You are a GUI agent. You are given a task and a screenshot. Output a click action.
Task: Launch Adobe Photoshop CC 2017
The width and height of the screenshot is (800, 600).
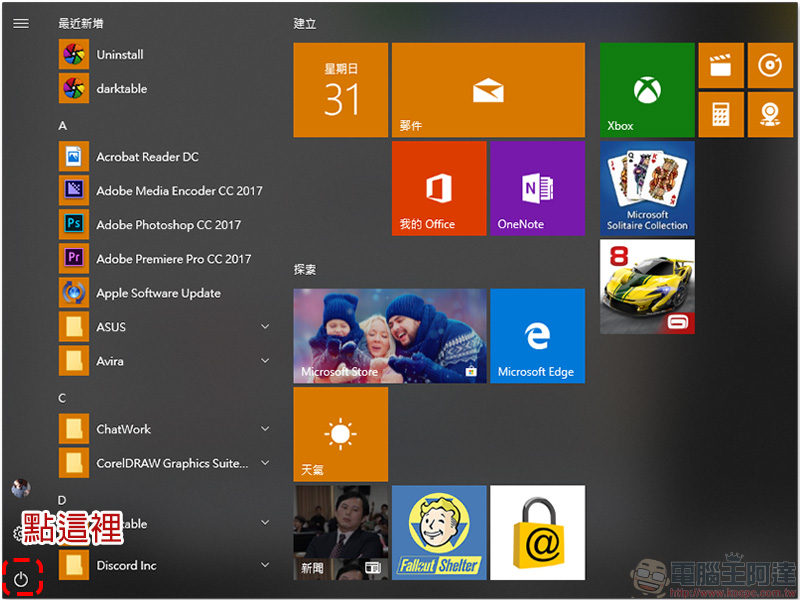168,225
